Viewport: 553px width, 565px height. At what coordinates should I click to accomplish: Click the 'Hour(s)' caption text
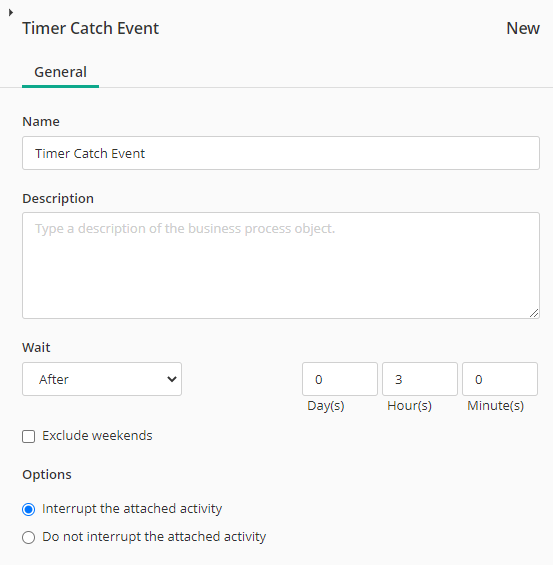[x=409, y=406]
